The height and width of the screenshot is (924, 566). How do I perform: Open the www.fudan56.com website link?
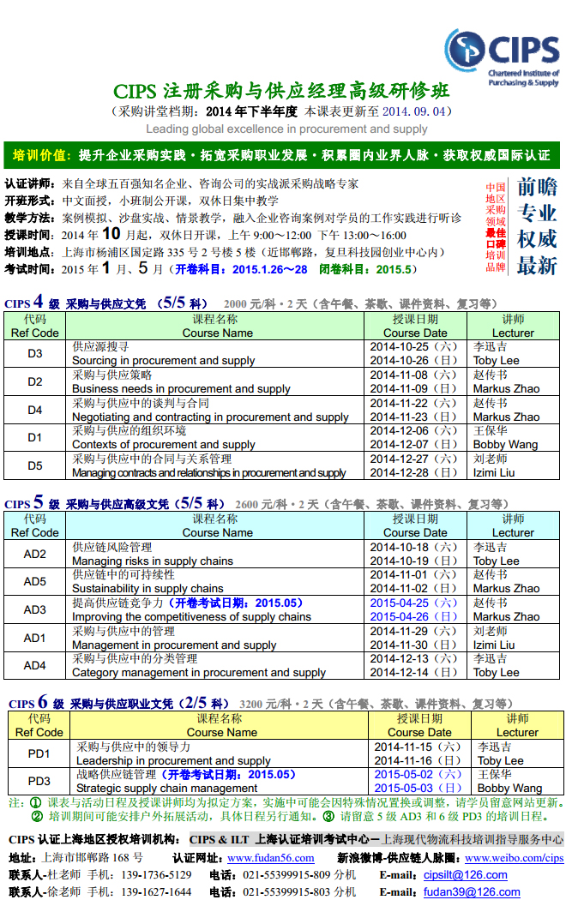pyautogui.click(x=270, y=858)
